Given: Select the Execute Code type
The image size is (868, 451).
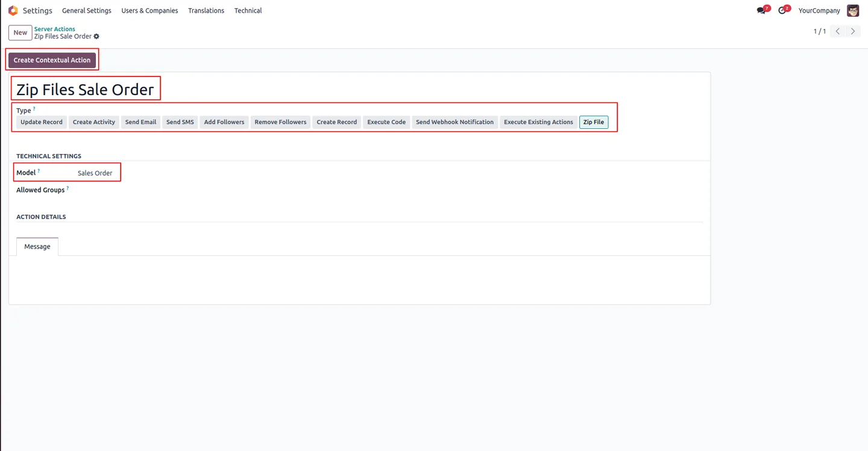Looking at the screenshot, I should pyautogui.click(x=386, y=122).
